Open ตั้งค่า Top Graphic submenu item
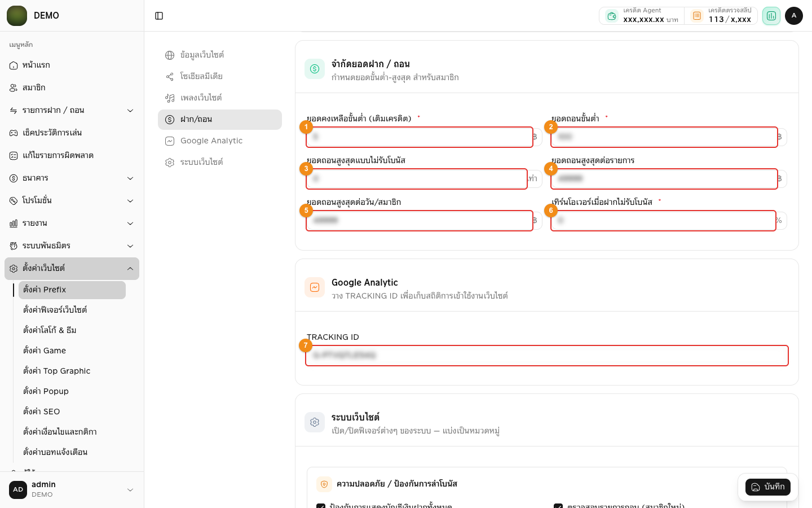 (72, 371)
